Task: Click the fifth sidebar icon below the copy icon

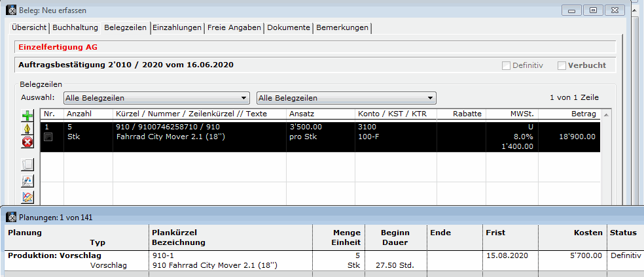Action: point(27,181)
